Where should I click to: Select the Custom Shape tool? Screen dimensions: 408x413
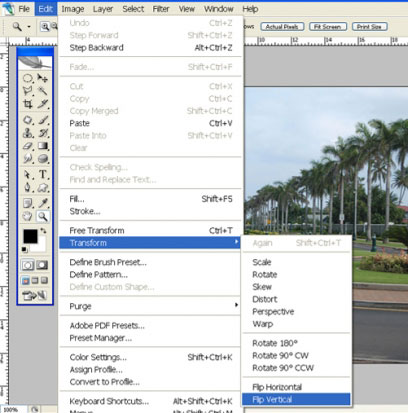pyautogui.click(x=43, y=187)
